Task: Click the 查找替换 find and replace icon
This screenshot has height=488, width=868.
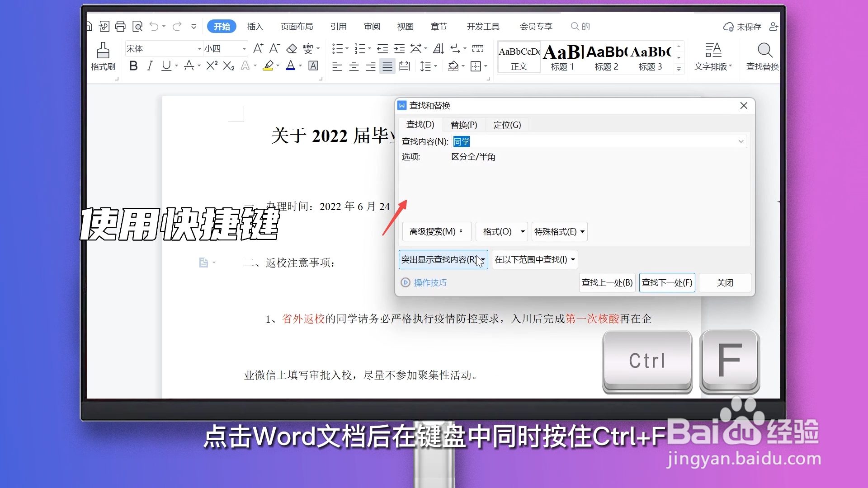Action: (x=764, y=56)
